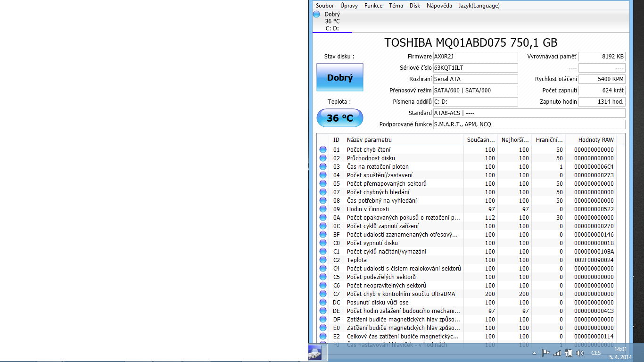
Task: Click the status orb for row C1 Počet cyklů načítání/vymazání
Action: coord(323,251)
